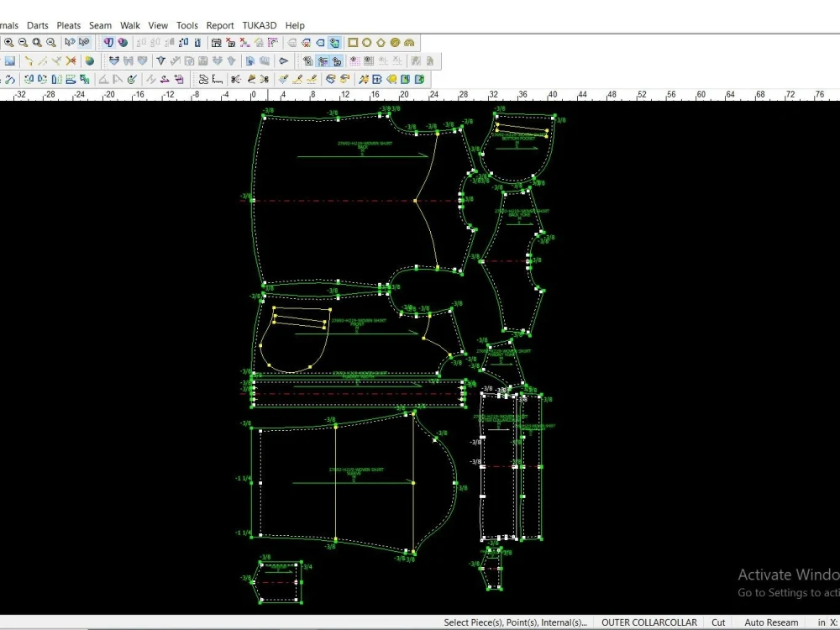Viewport: 840px width, 630px height.
Task: Click the Zoom Out magnifier icon
Action: coord(23,42)
